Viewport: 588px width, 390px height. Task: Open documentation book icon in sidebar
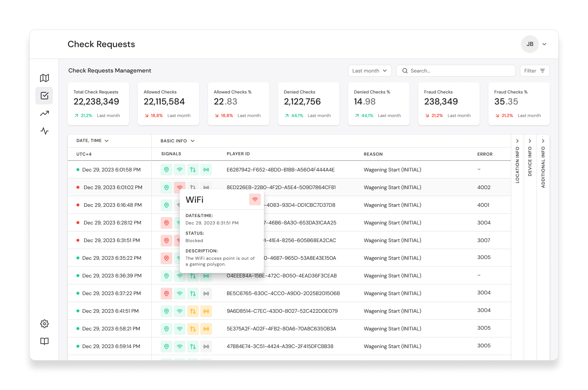[44, 341]
